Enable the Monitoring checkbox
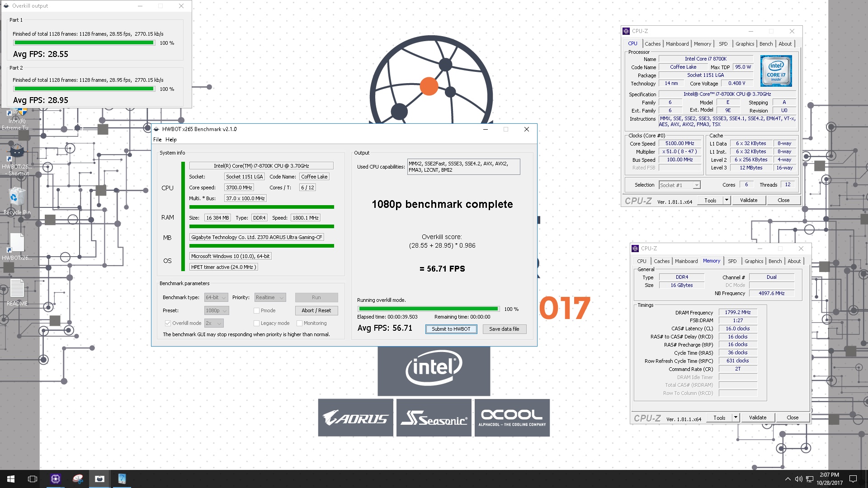Image resolution: width=868 pixels, height=488 pixels. [x=299, y=323]
